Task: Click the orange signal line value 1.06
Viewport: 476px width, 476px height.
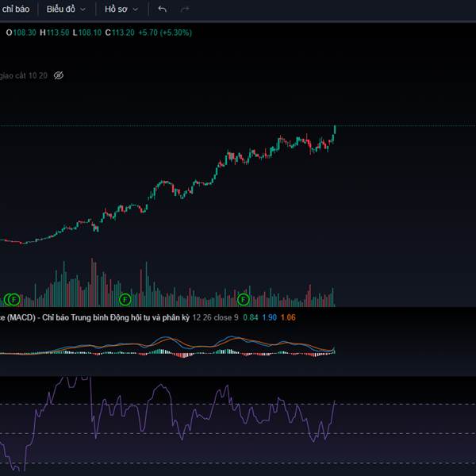Action: pyautogui.click(x=288, y=317)
